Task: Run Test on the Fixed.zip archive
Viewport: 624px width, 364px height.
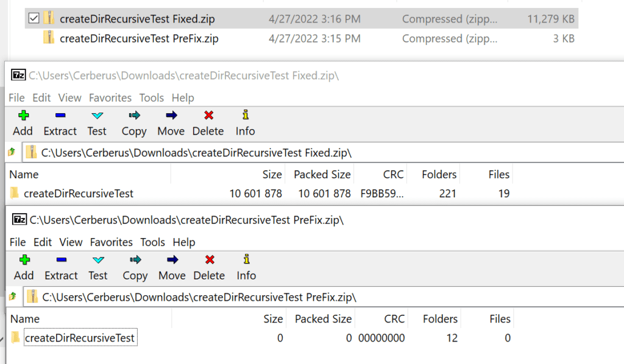Action: (x=97, y=121)
